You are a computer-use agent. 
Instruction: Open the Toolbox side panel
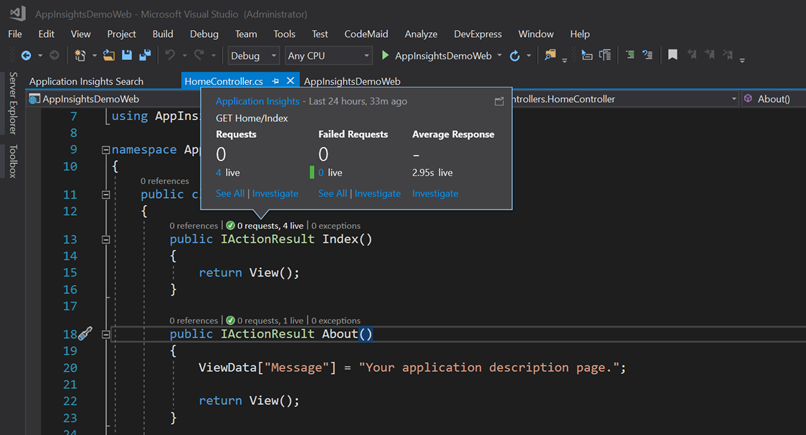[13, 161]
